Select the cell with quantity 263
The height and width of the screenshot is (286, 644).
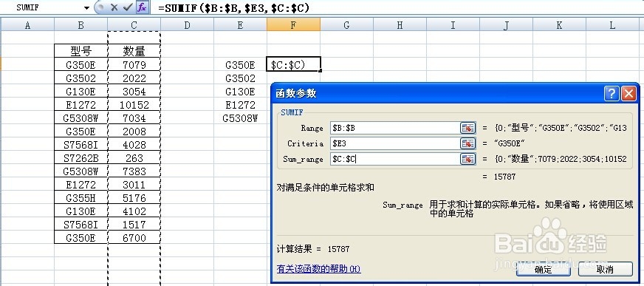point(134,158)
